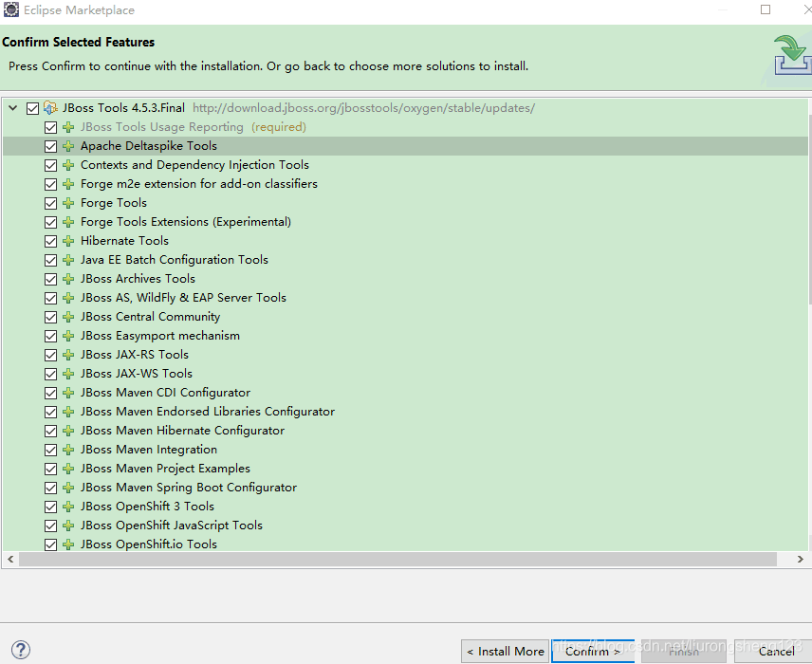
Task: Toggle the JBoss JAX-RS Tools checkbox
Action: 51,356
